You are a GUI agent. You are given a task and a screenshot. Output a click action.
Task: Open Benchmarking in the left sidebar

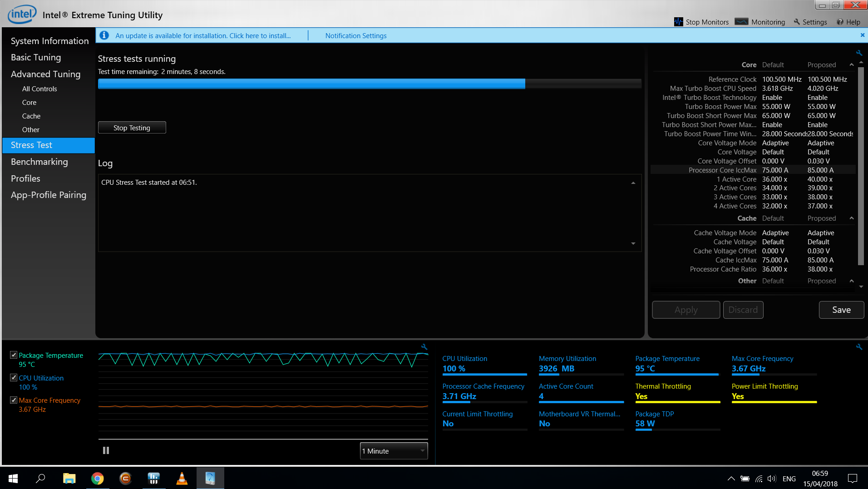pos(39,162)
